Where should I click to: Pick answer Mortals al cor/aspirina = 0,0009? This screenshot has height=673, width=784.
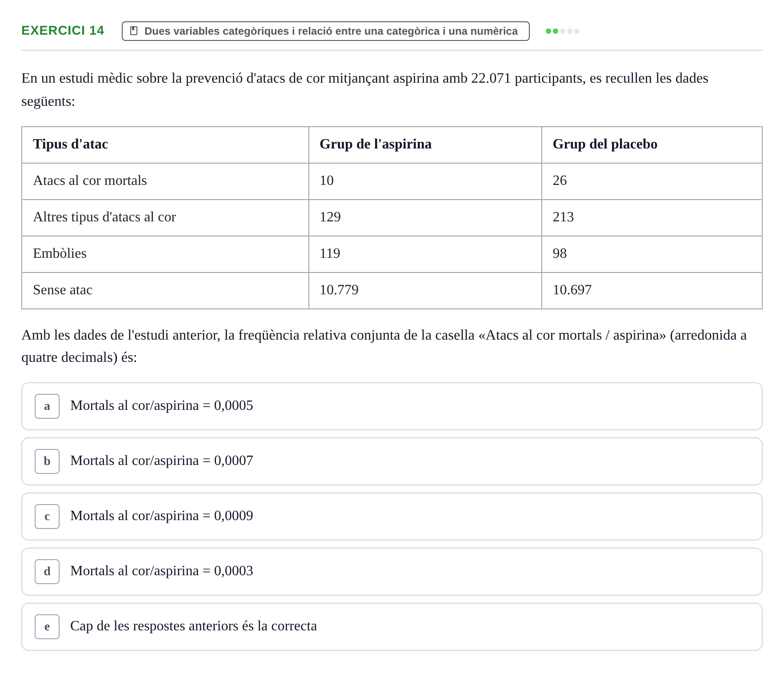[x=392, y=517]
